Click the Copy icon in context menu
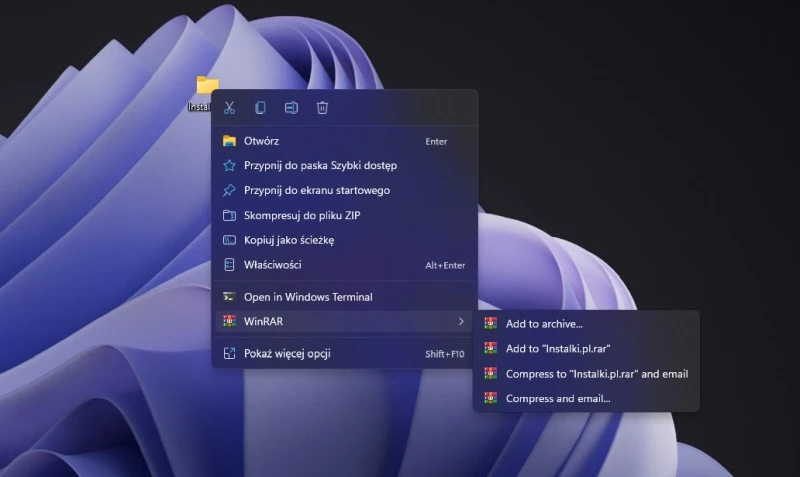Screen dimensions: 800x477 pyautogui.click(x=260, y=108)
